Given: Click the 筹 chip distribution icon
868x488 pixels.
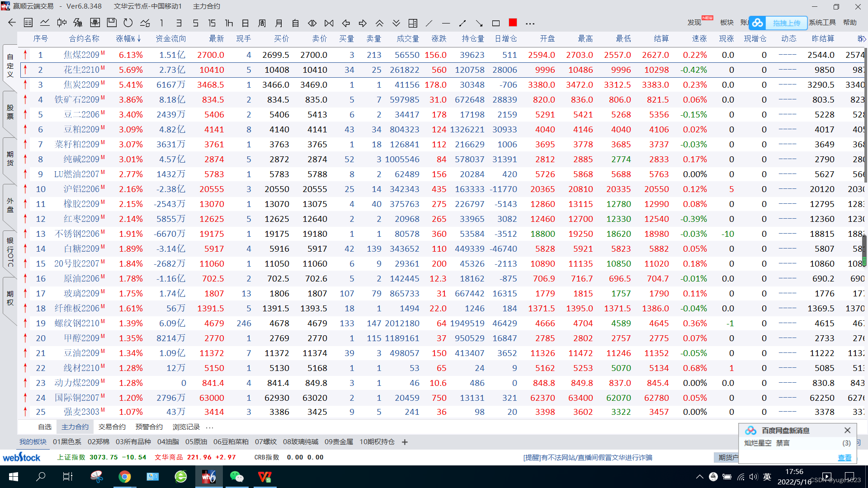Looking at the screenshot, I should 78,23.
